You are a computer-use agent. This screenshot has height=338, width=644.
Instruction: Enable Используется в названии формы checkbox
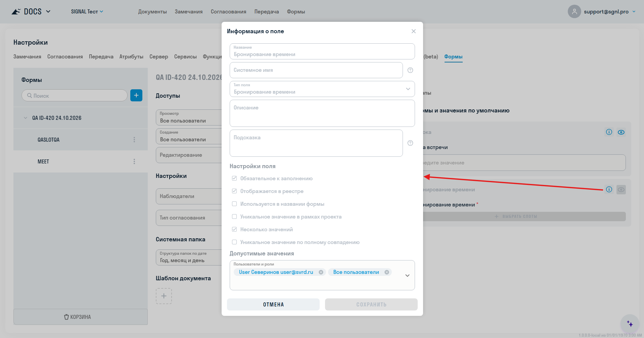point(234,204)
